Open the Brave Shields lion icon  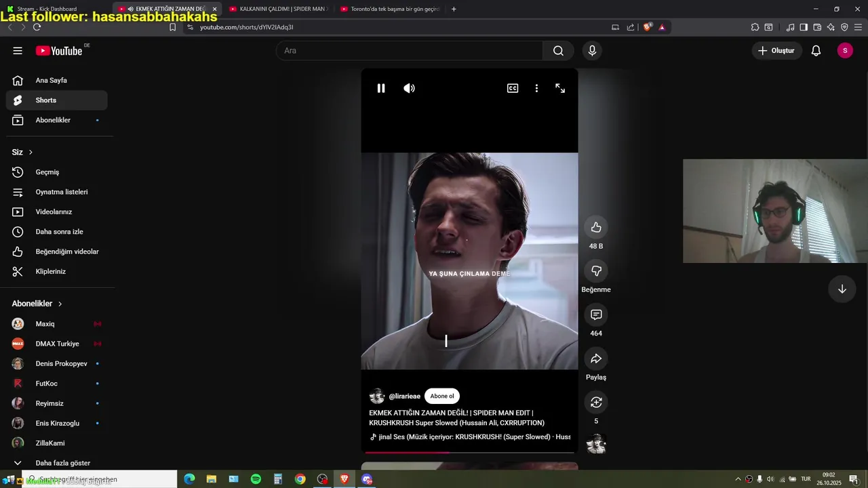648,27
